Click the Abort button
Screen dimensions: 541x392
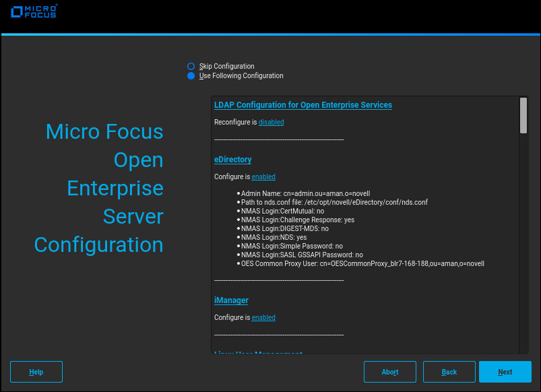[390, 372]
